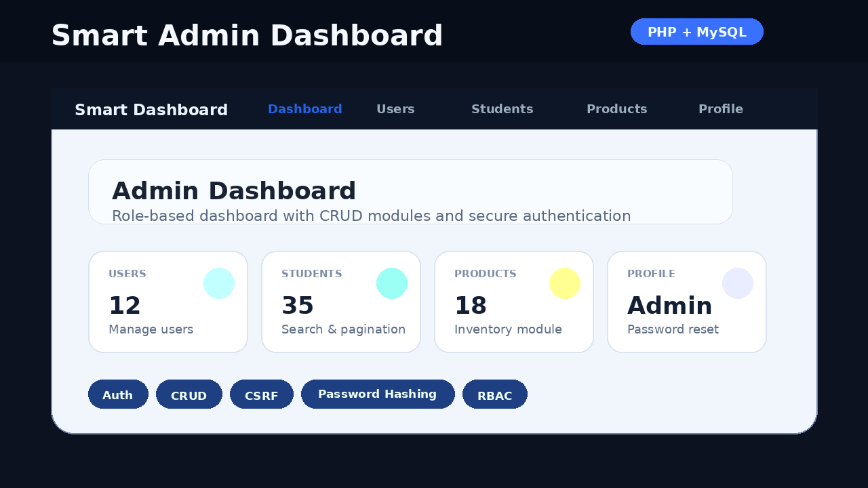This screenshot has width=868, height=488.
Task: Click the Users count 12
Action: [x=125, y=306]
